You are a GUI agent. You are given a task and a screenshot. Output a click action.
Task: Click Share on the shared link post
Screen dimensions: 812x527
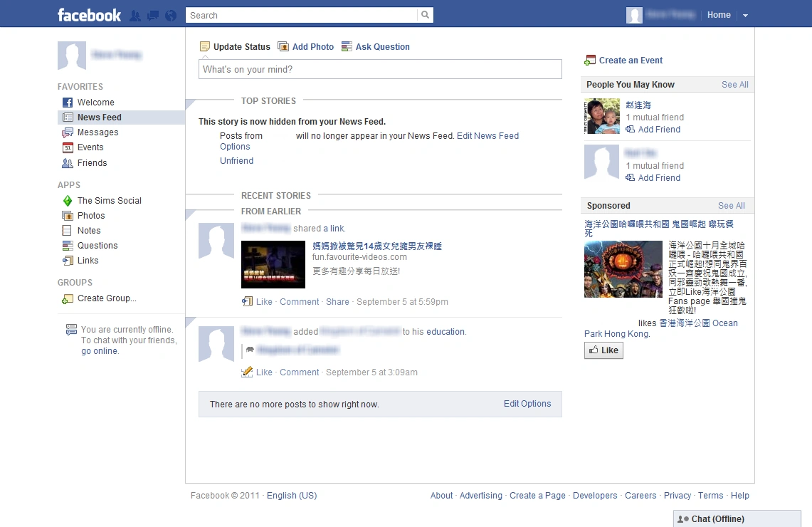click(x=337, y=301)
